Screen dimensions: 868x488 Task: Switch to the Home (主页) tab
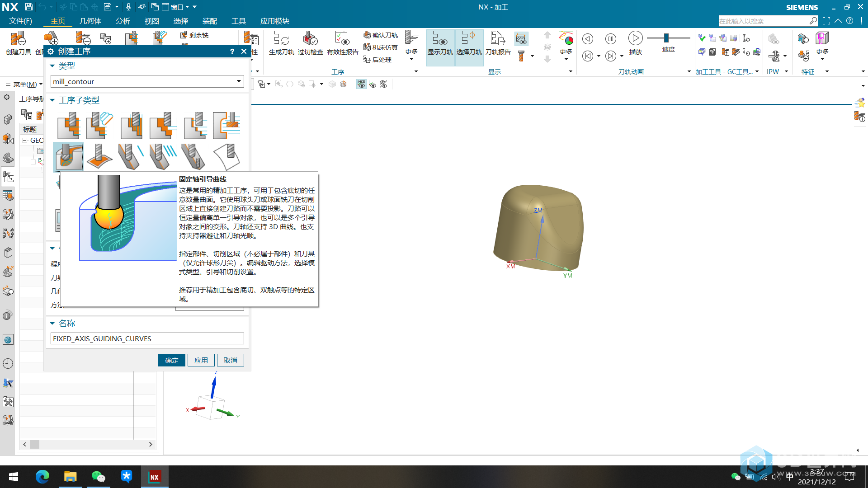58,21
